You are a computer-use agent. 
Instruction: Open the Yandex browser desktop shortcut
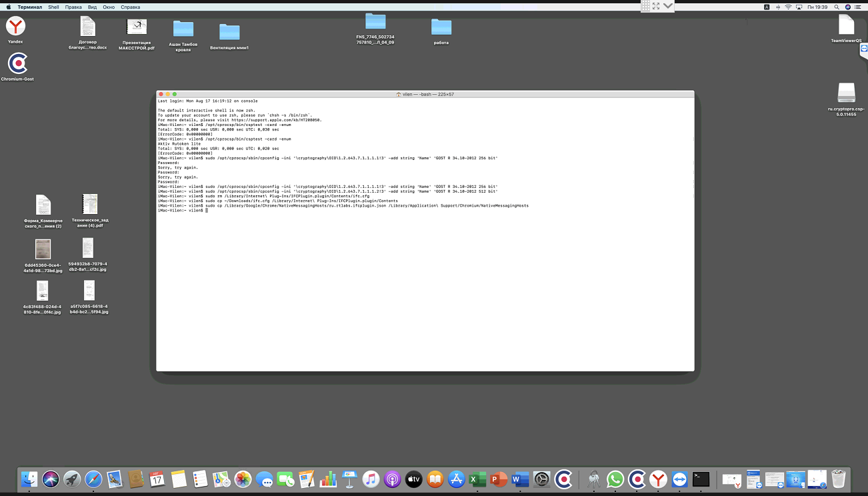point(16,27)
